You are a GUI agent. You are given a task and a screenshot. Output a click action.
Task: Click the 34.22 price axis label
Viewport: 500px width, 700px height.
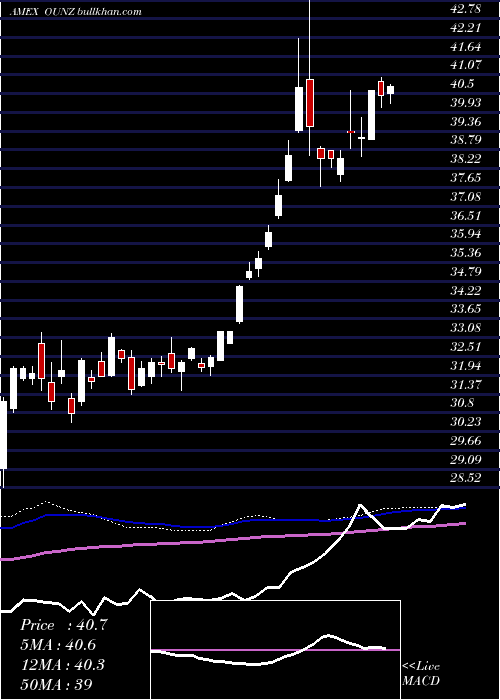point(466,290)
